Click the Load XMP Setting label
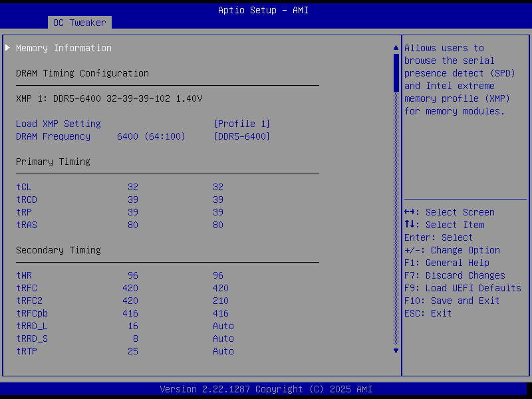The height and width of the screenshot is (399, 532). [x=59, y=124]
